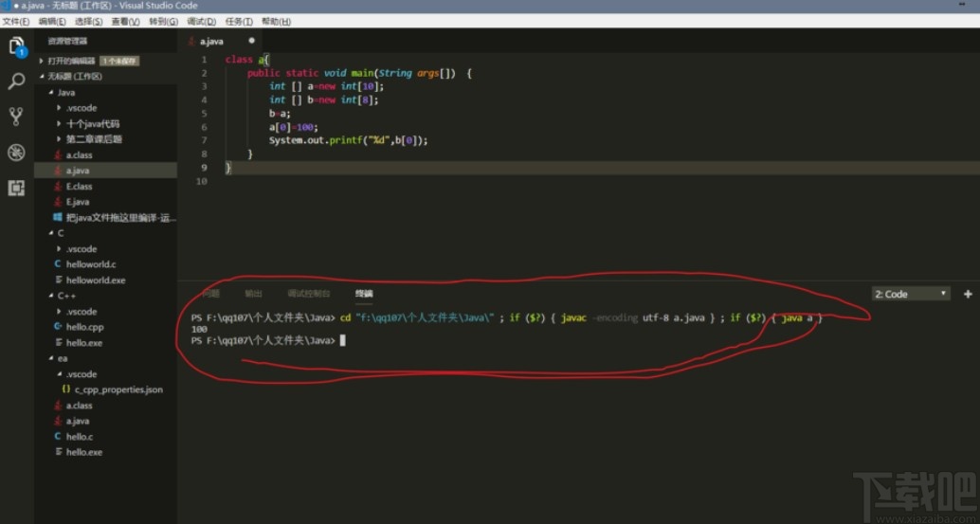This screenshot has width=980, height=524.
Task: Click the terminal output '100'
Action: (x=199, y=329)
